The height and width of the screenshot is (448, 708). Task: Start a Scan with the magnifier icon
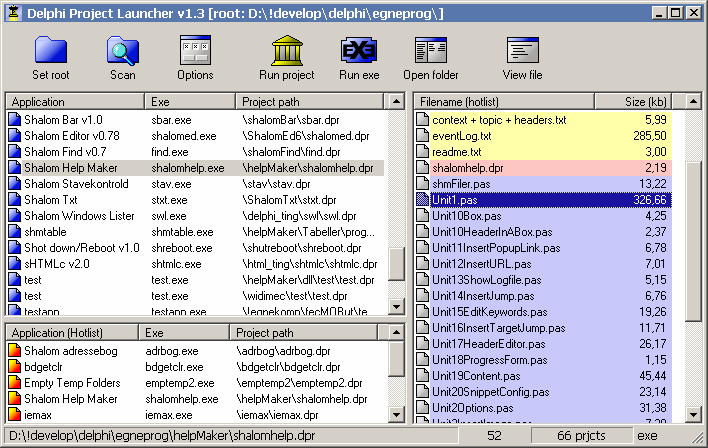pyautogui.click(x=122, y=50)
